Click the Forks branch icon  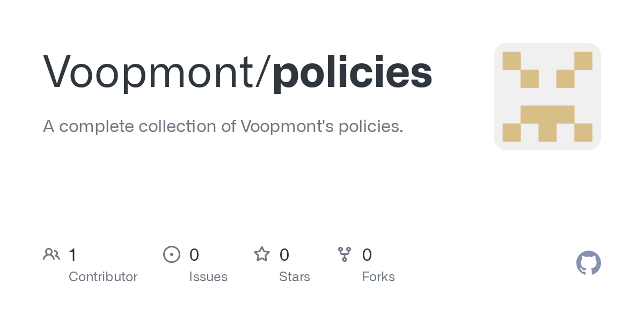tap(345, 254)
